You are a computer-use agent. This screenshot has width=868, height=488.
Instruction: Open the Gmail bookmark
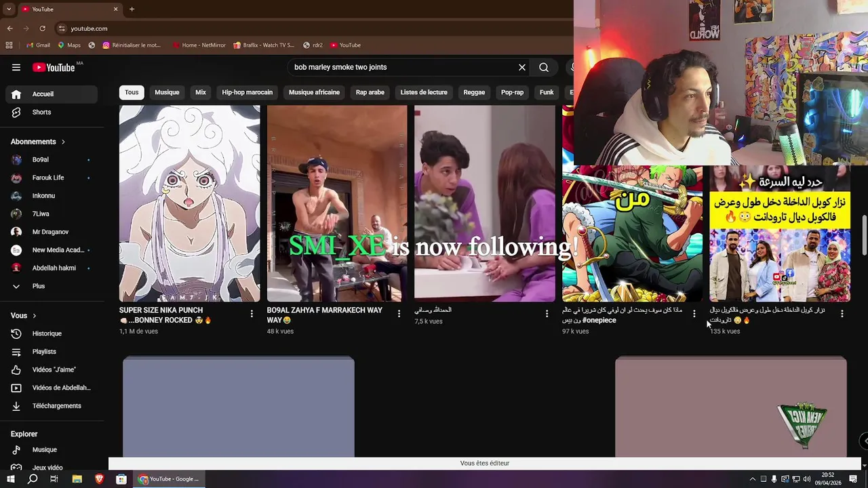pyautogui.click(x=38, y=45)
